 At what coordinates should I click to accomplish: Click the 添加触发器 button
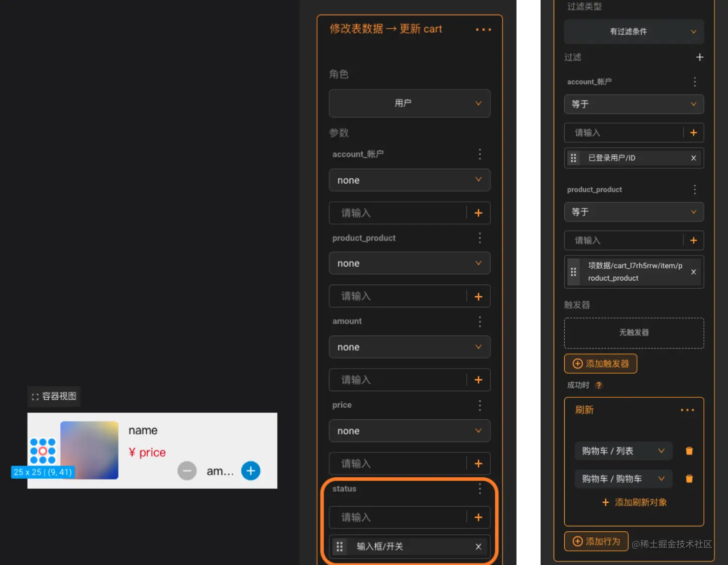pyautogui.click(x=600, y=364)
